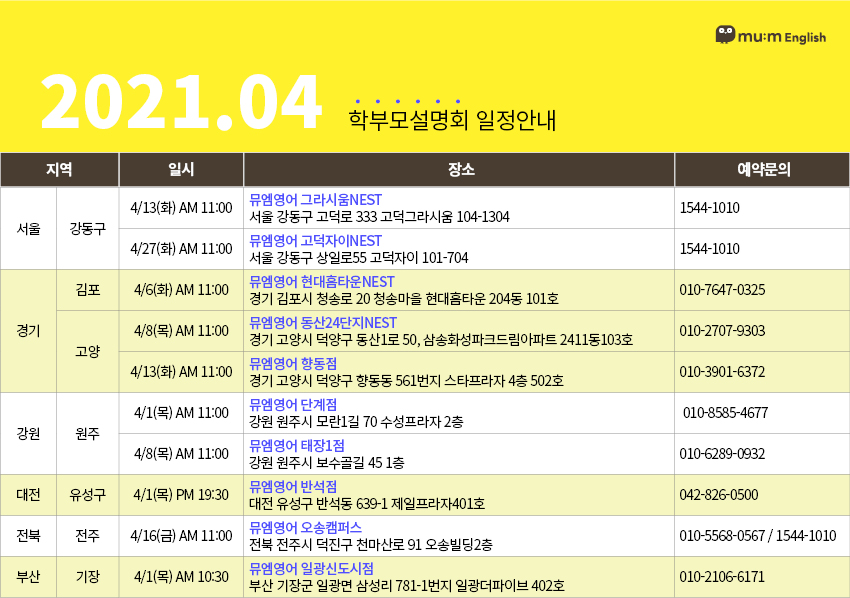850x598 pixels.
Task: Click phone number 010-8585-4677
Action: click(x=725, y=413)
